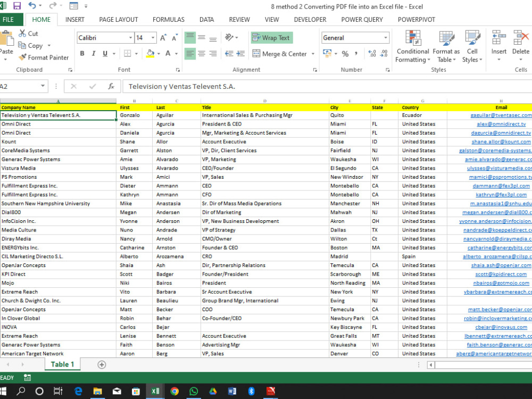Image resolution: width=532 pixels, height=399 pixels.
Task: Click the horizontal scrollbar left arrow
Action: point(431,365)
